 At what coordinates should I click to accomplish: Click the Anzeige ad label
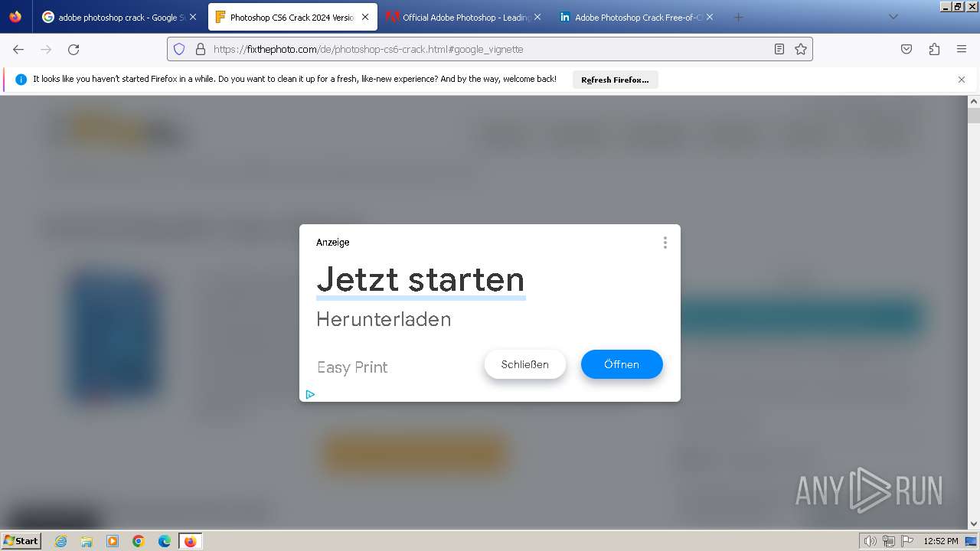pos(332,243)
